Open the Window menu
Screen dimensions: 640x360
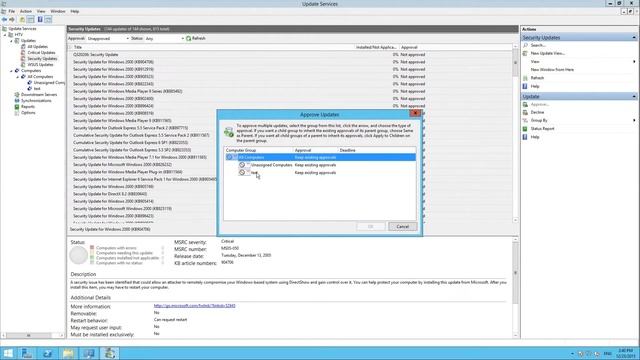pos(58,11)
